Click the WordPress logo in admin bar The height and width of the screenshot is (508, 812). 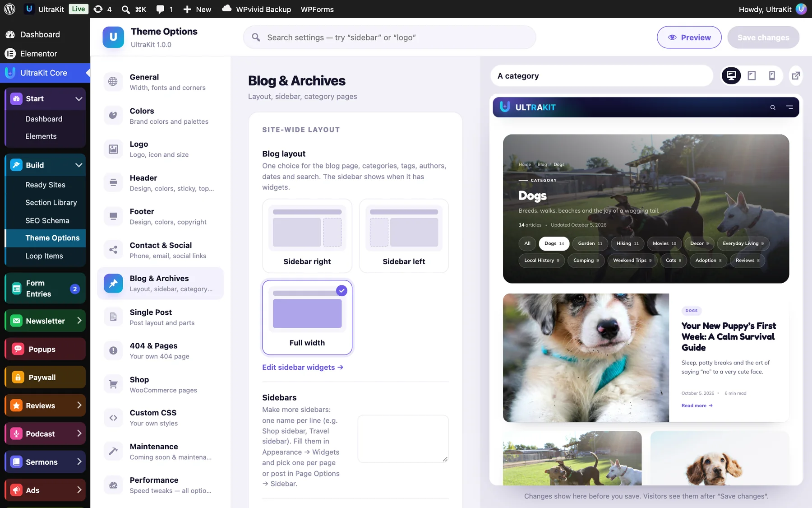coord(9,9)
